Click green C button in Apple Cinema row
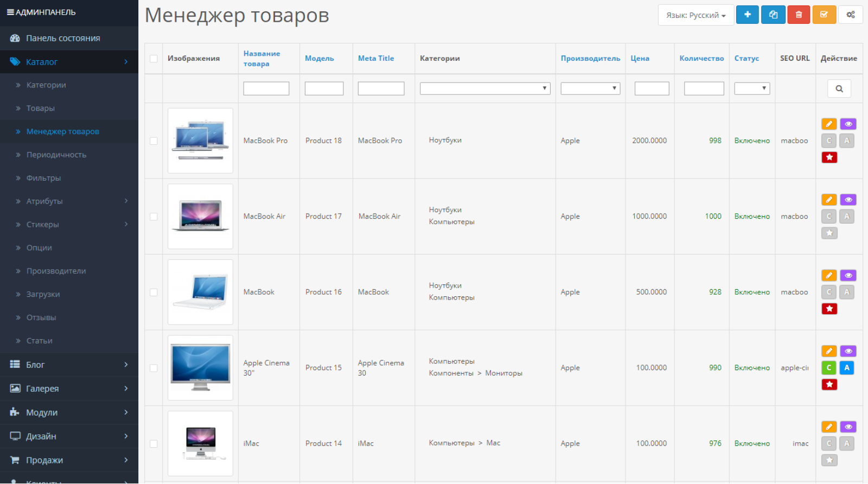868x484 pixels. (x=829, y=367)
